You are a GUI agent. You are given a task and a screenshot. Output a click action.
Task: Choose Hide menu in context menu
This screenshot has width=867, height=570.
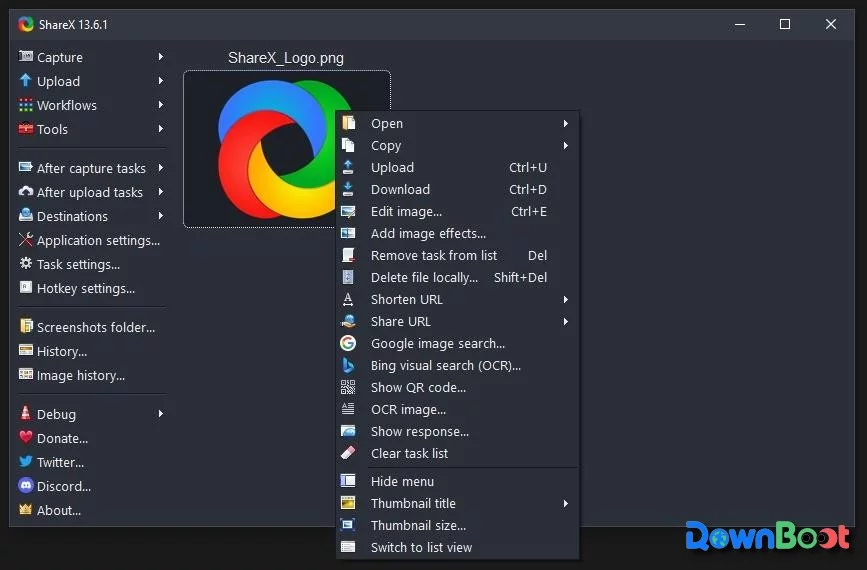coord(457,482)
